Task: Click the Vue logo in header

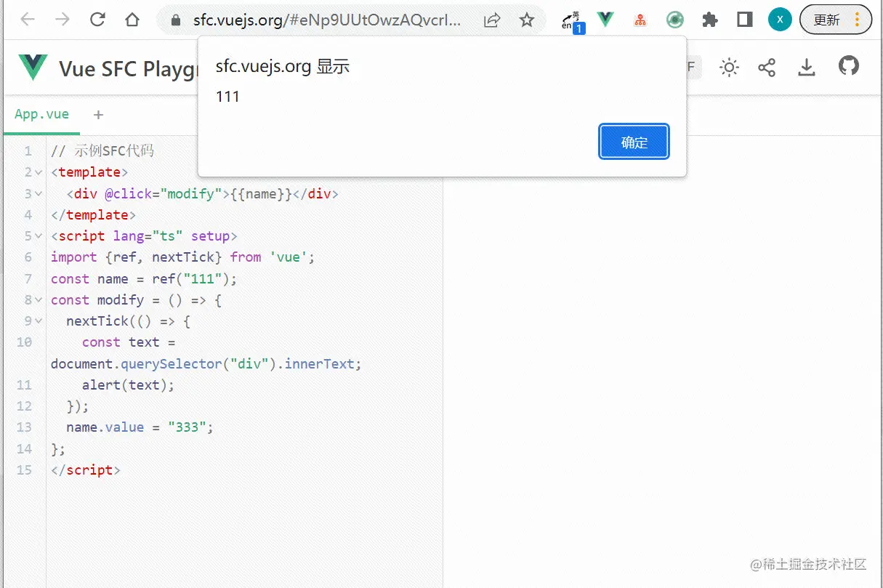Action: [x=33, y=68]
